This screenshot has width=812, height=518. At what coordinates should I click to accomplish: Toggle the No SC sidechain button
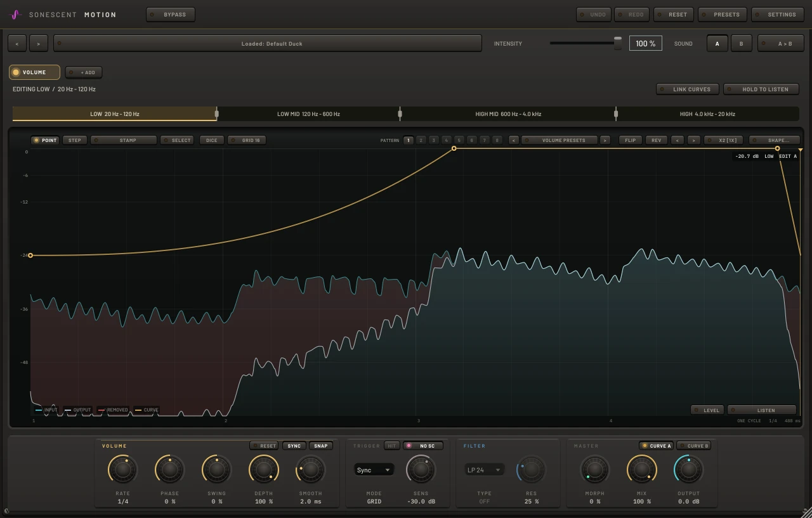click(x=422, y=446)
